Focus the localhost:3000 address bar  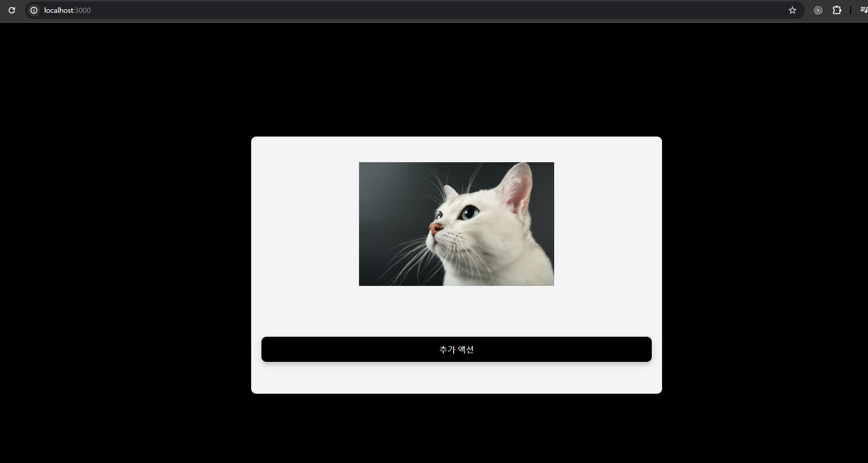click(x=411, y=10)
